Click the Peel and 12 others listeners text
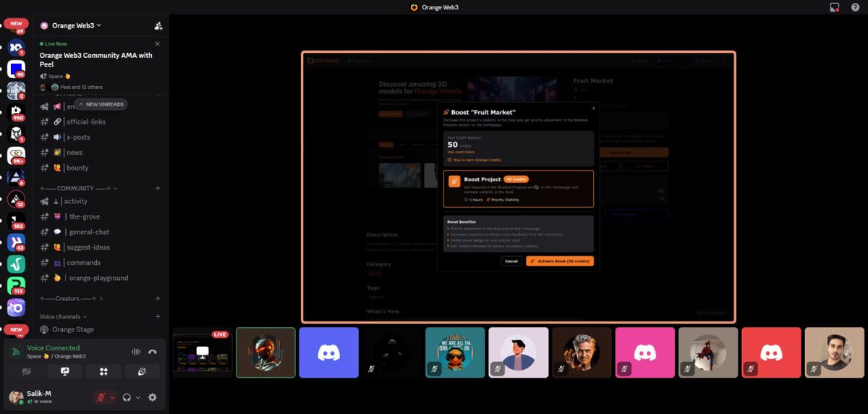The image size is (868, 414). point(81,87)
